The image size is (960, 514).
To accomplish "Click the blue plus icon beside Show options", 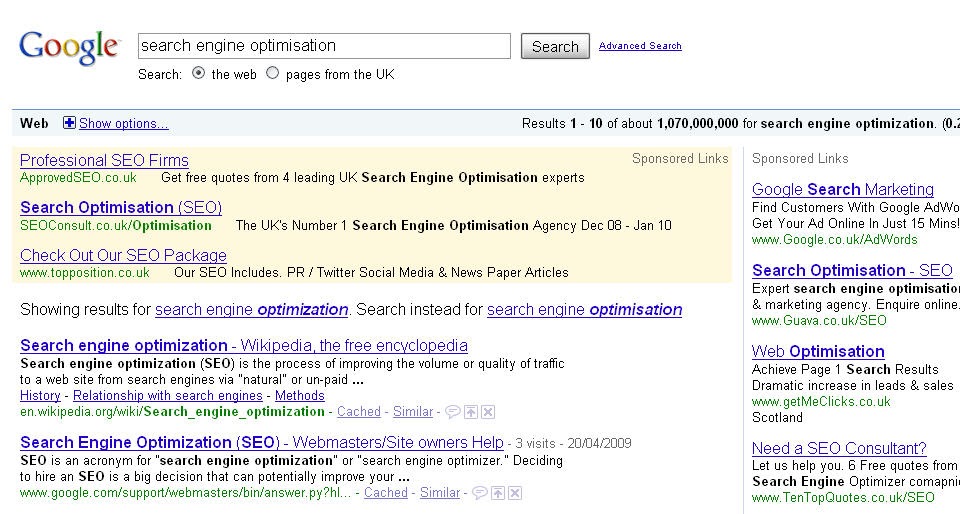I will [69, 123].
